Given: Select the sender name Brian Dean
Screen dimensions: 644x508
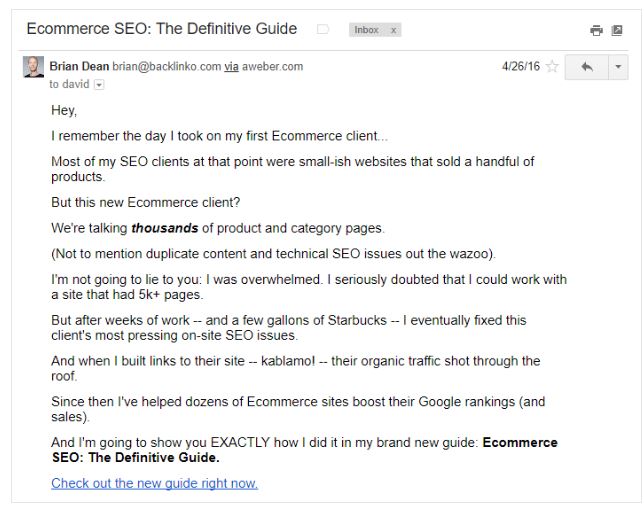Looking at the screenshot, I should [79, 66].
